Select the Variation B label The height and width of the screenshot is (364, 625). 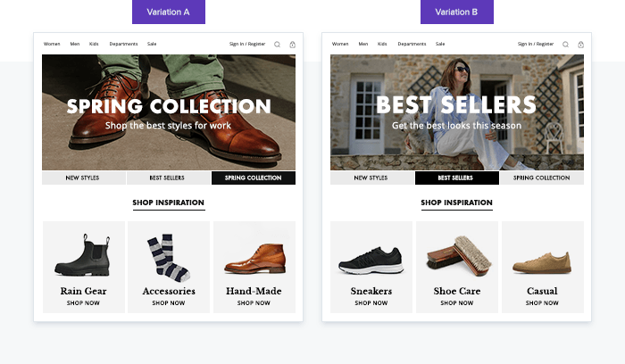(457, 12)
